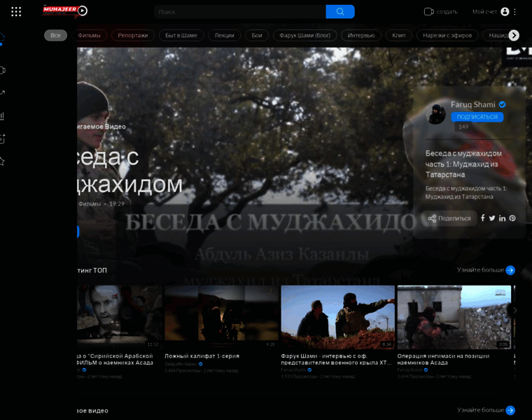532x420 pixels.
Task: Click the создать link in header
Action: click(x=447, y=11)
